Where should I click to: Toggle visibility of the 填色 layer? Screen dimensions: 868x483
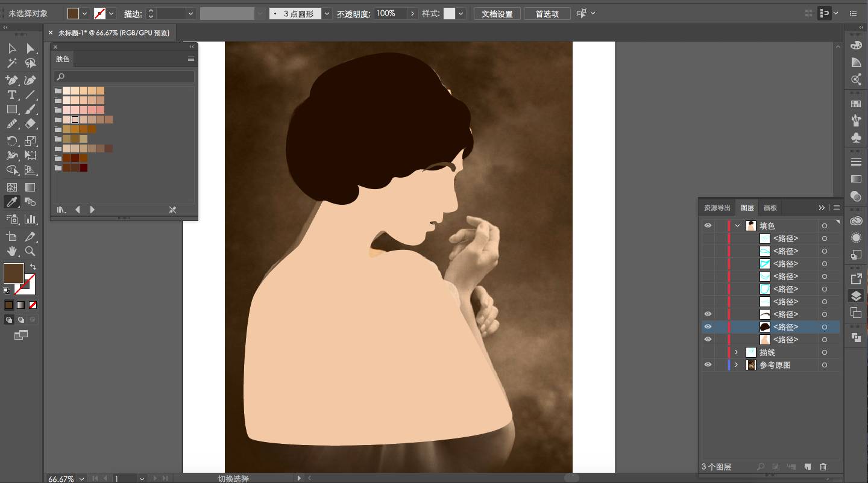click(x=708, y=226)
